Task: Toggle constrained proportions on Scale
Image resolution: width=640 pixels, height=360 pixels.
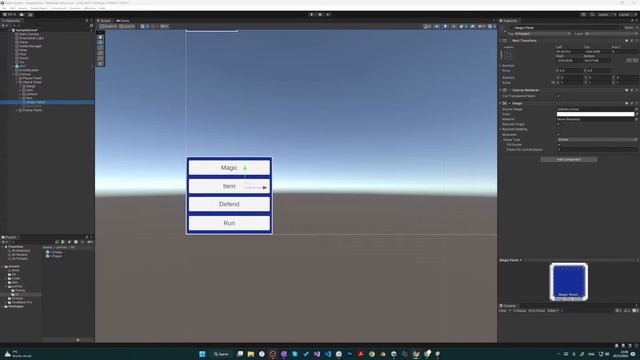Action: tap(553, 82)
